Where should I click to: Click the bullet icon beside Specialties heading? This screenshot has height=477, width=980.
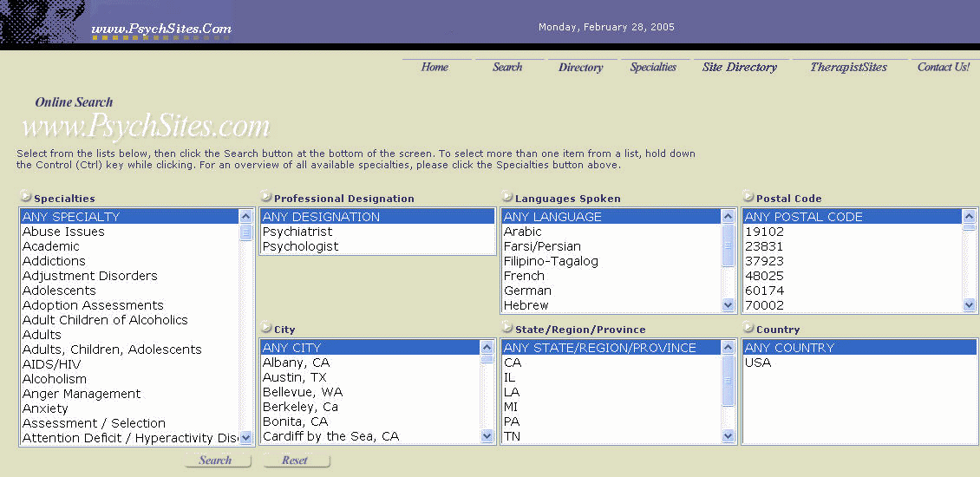(26, 196)
